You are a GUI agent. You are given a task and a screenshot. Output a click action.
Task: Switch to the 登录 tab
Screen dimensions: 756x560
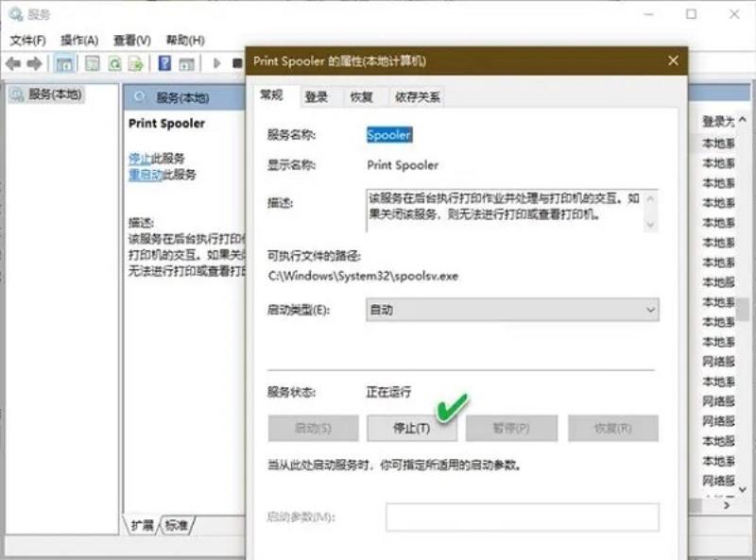317,97
